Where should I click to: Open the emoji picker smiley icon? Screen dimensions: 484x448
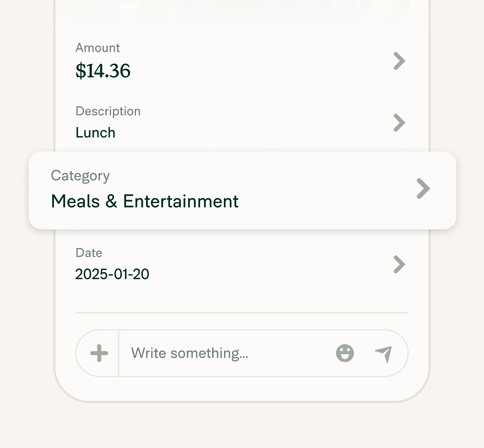[x=345, y=353]
